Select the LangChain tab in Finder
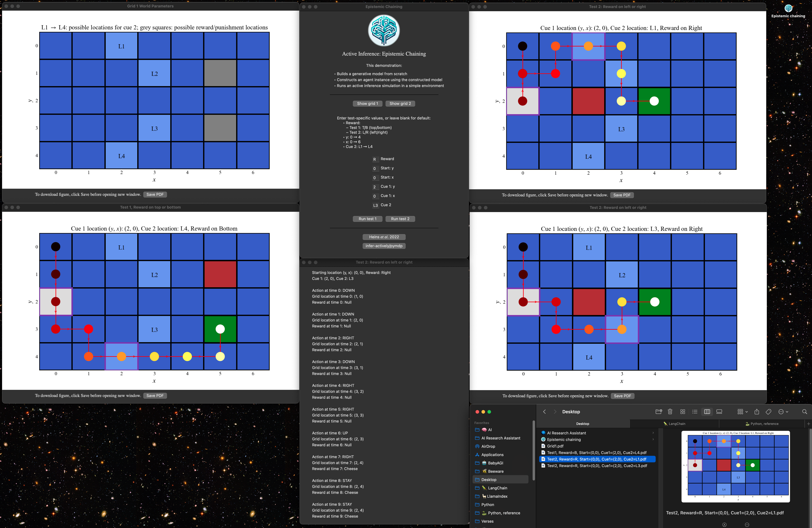 (674, 424)
